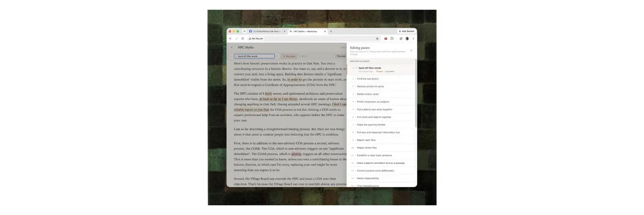Select Put verbs and objects together

tap(381, 117)
